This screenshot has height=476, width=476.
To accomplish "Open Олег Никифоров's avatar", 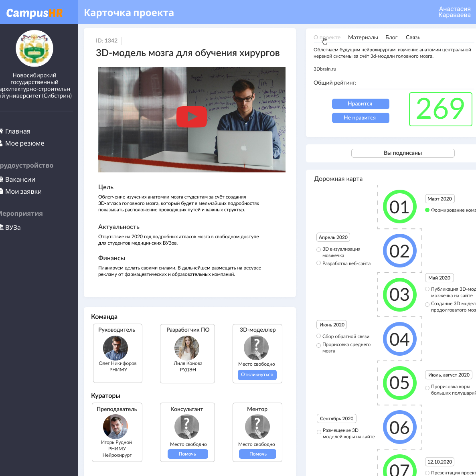I will 115,348.
